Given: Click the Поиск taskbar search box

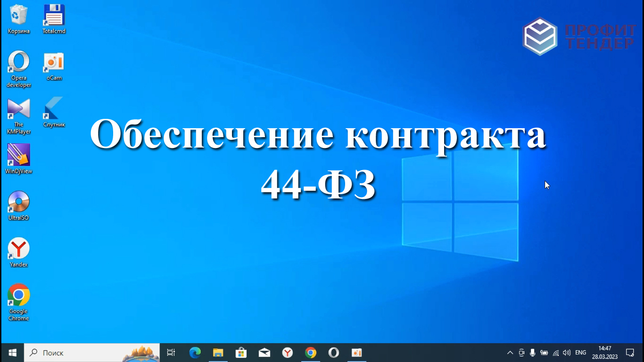Looking at the screenshot, I should pos(91,353).
